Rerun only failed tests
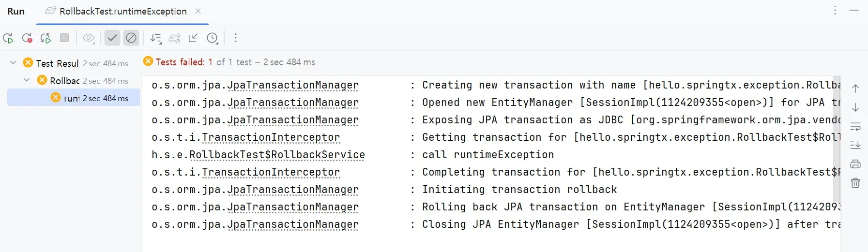This screenshot has height=252, width=868. pyautogui.click(x=27, y=38)
